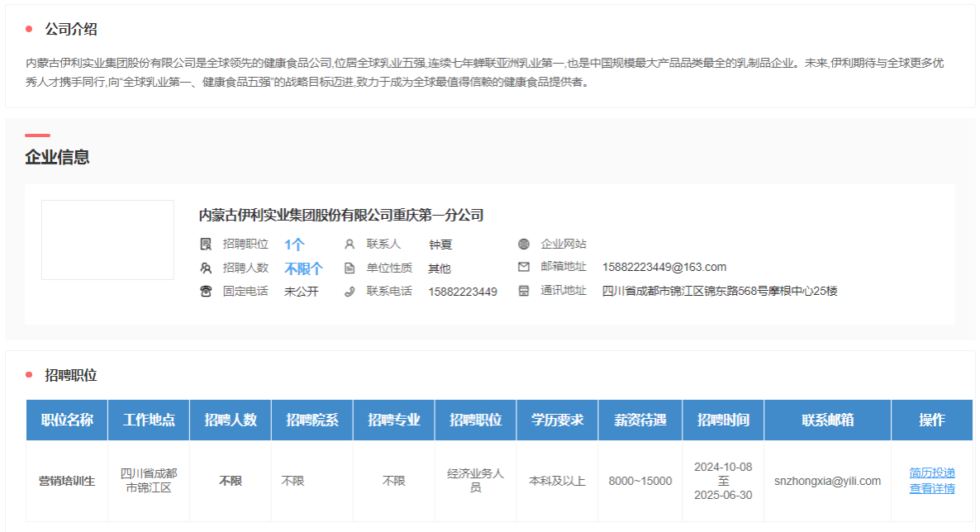
Task: Click the 招聘院系 column header
Action: click(x=312, y=420)
